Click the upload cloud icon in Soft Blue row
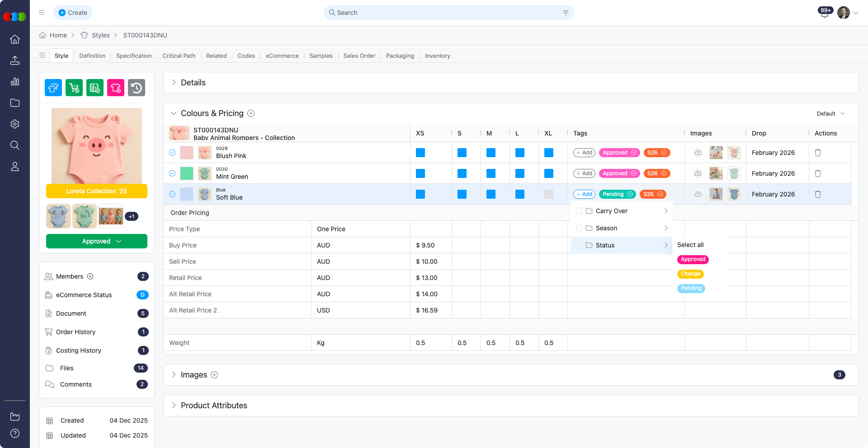Image resolution: width=868 pixels, height=448 pixels. [698, 194]
